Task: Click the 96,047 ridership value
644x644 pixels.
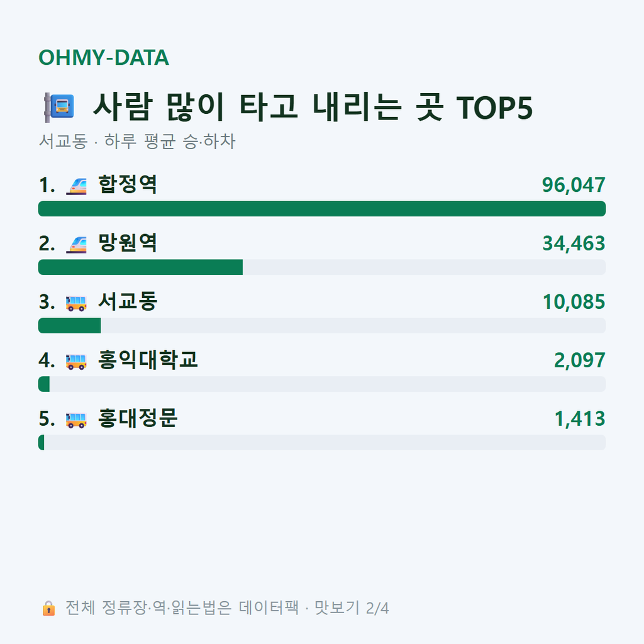Action: pos(574,186)
